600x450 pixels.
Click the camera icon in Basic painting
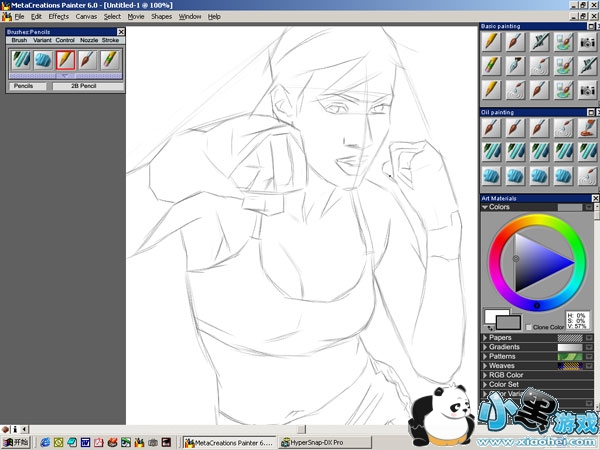588,42
